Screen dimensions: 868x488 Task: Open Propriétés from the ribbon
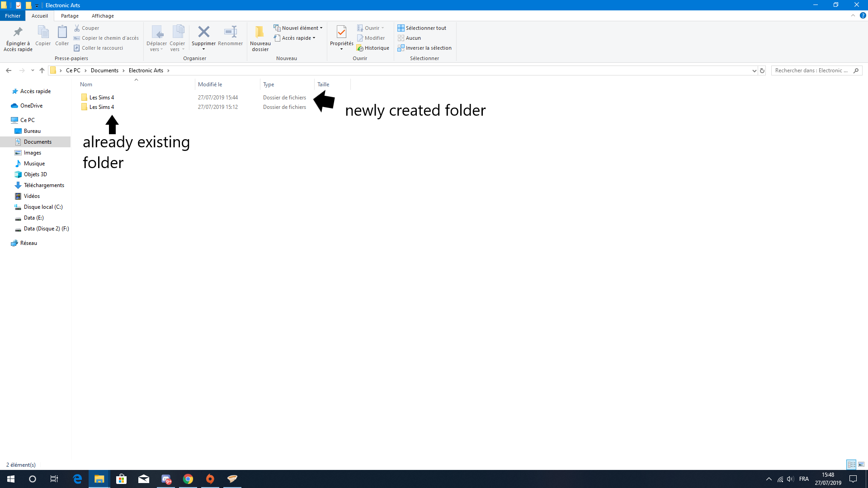(x=341, y=38)
